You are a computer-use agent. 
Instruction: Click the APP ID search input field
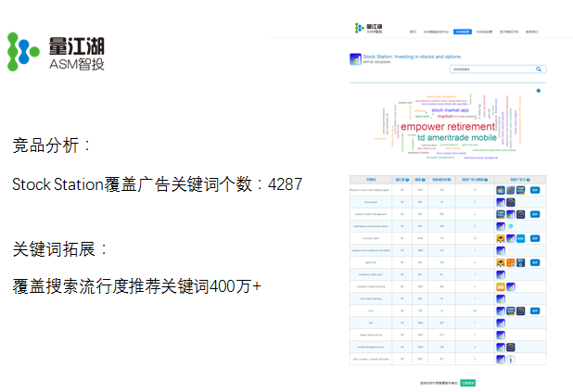click(498, 70)
